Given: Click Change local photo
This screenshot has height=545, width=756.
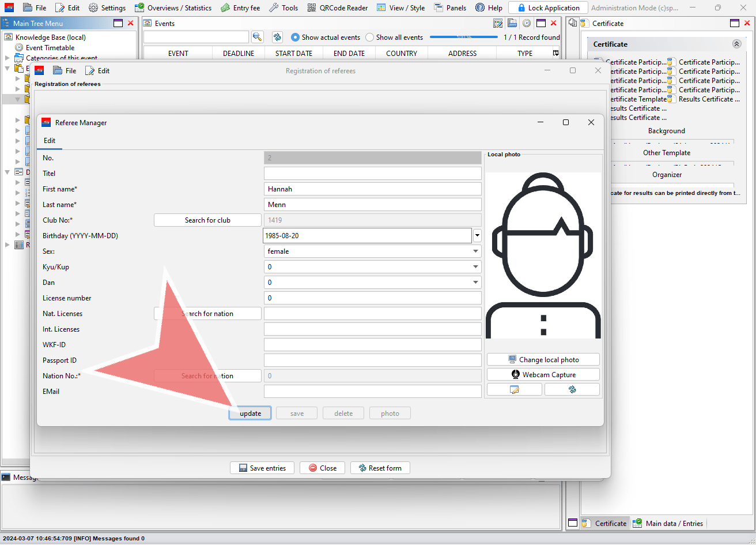Looking at the screenshot, I should click(543, 359).
